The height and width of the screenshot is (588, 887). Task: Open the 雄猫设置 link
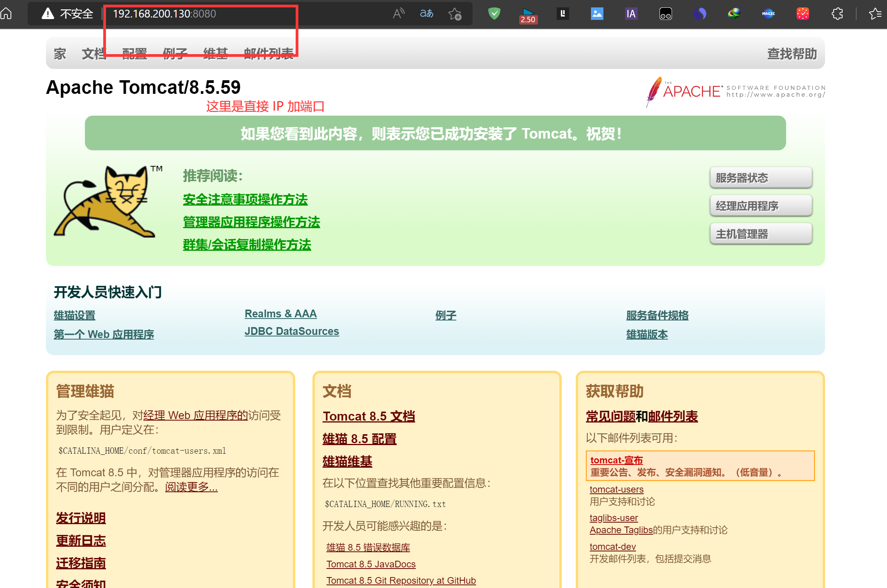[x=74, y=315]
